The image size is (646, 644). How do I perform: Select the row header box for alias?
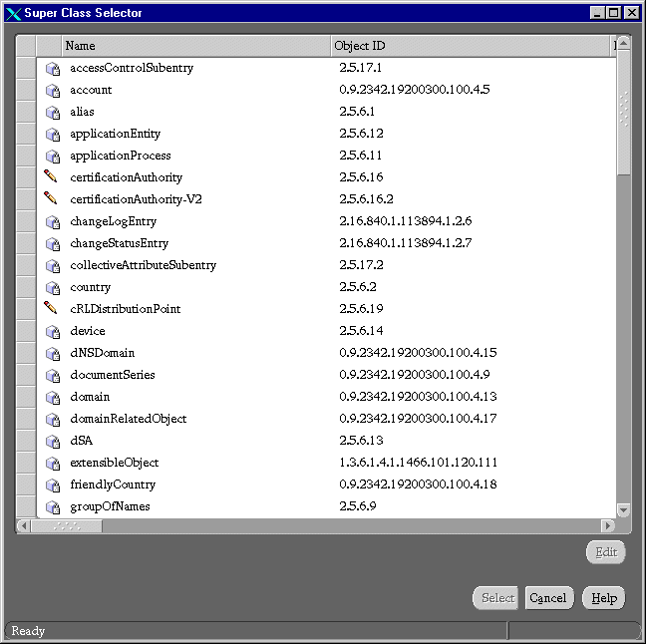(x=26, y=112)
